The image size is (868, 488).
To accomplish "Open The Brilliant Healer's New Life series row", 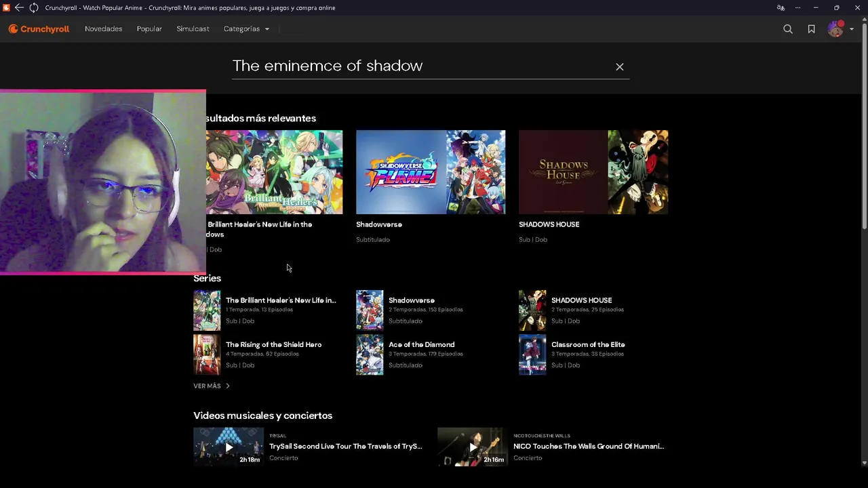I will tap(268, 310).
